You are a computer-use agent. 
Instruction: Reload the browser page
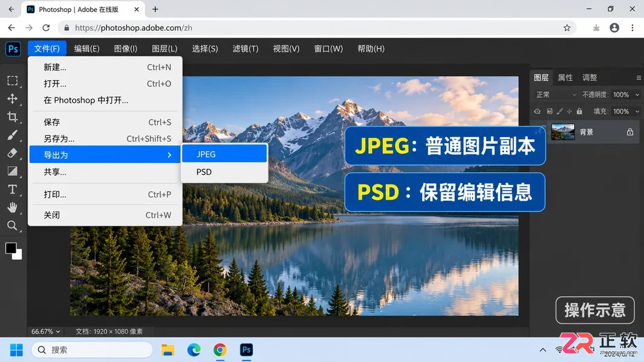click(x=46, y=28)
